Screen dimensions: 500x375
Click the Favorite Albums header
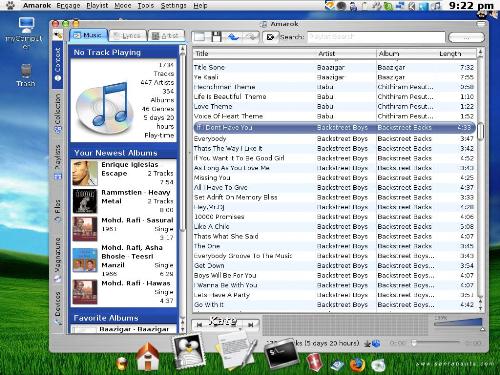pyautogui.click(x=123, y=318)
